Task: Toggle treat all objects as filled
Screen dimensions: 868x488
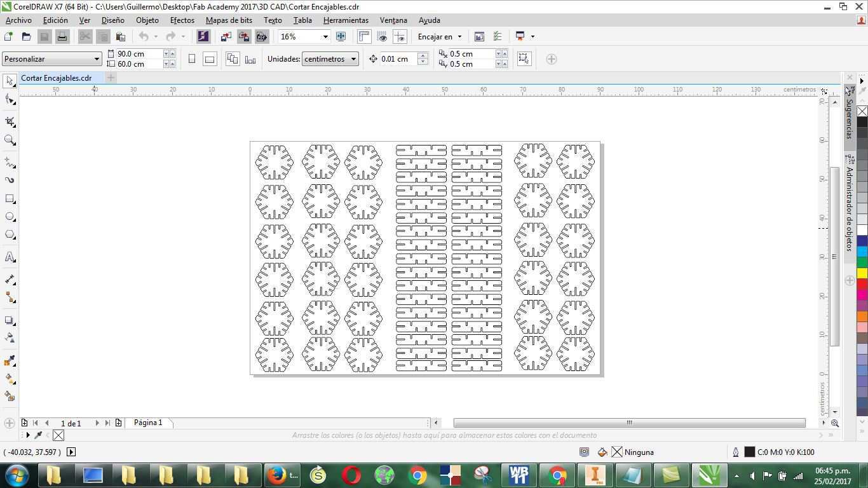Action: (524, 59)
